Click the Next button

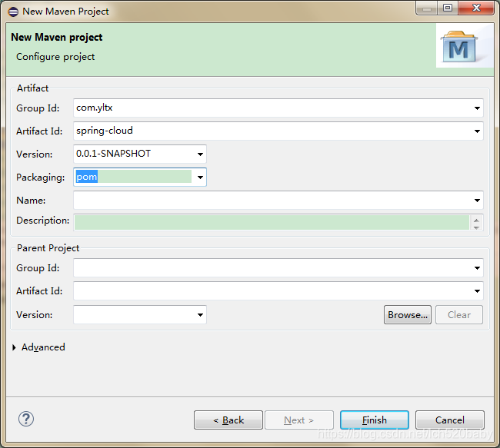coord(299,420)
